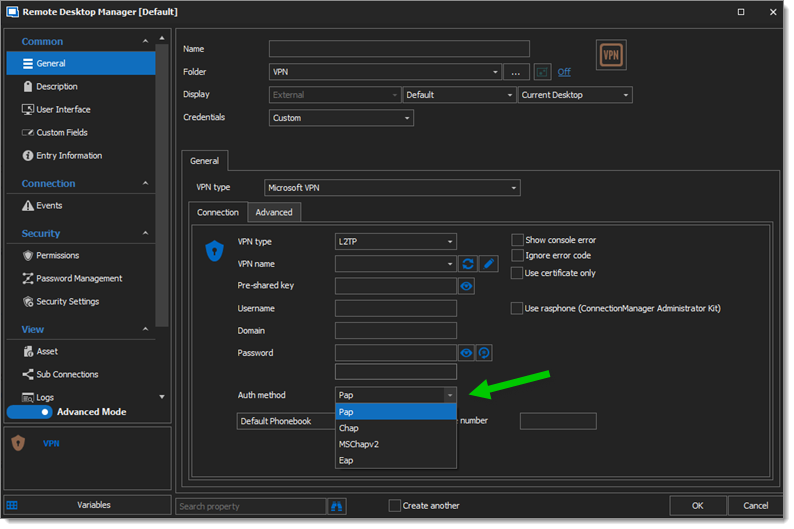Click the refresh VPN name icon
Screen dimensions: 794x529
(468, 264)
